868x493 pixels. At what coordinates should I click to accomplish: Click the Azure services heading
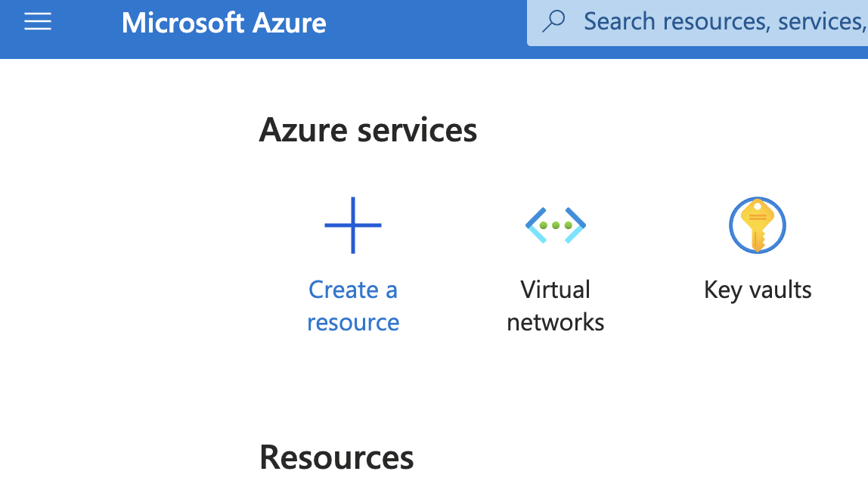[x=369, y=130]
